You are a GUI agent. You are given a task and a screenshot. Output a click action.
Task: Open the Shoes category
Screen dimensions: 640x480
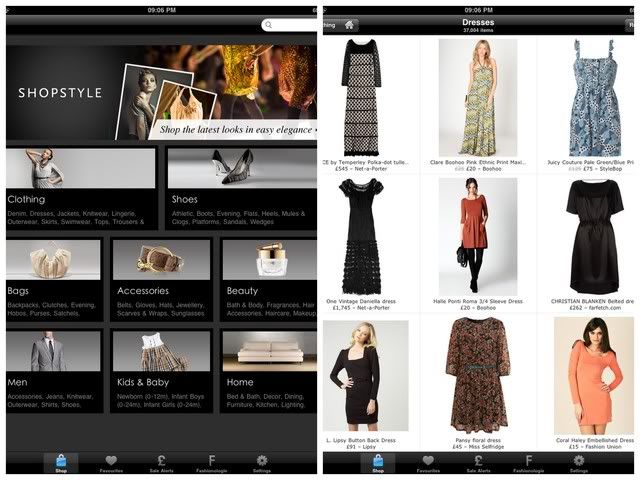(x=241, y=188)
